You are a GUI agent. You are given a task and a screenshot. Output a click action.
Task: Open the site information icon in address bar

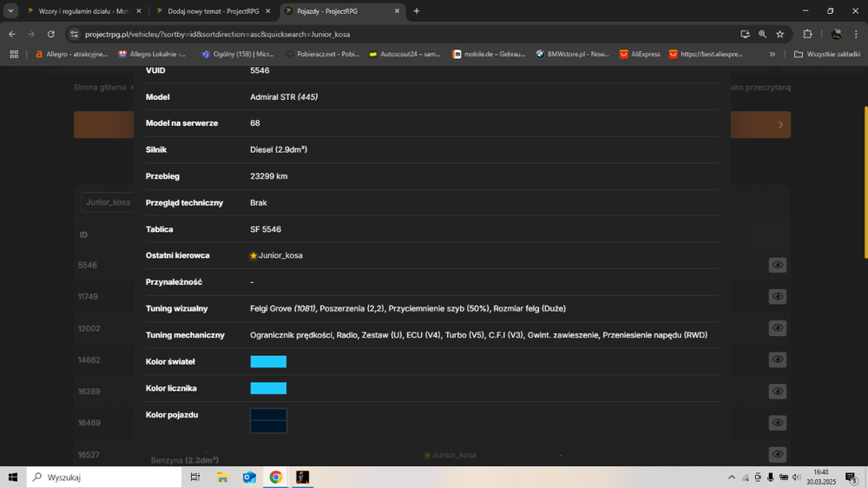[x=74, y=35]
